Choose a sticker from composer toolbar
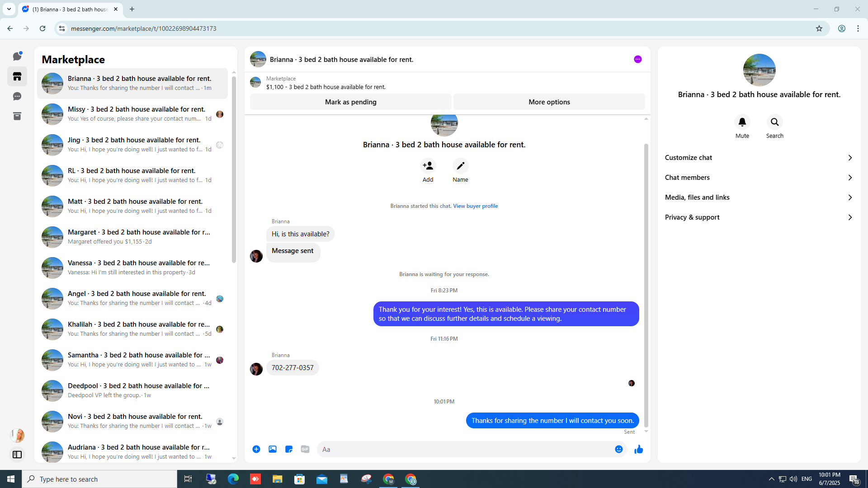This screenshot has width=868, height=488. click(x=289, y=449)
